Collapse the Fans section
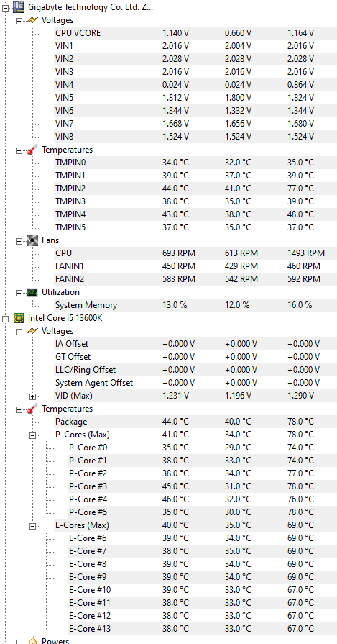The image size is (337, 644). [19, 241]
